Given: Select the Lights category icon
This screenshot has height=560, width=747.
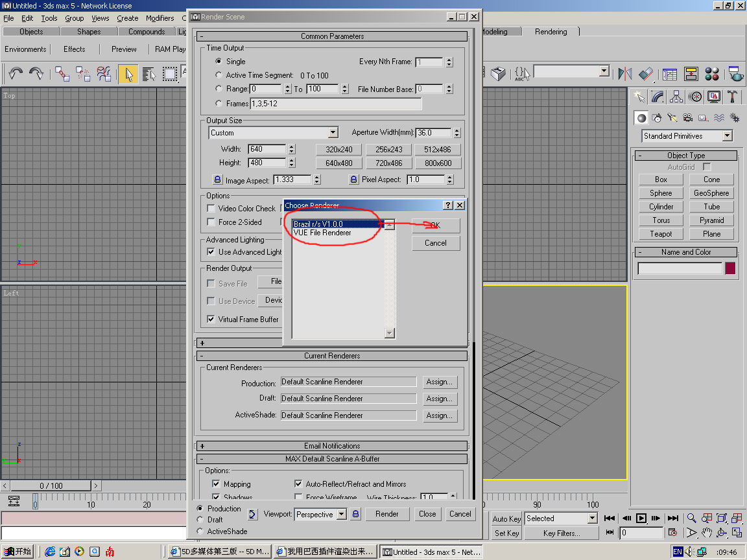Looking at the screenshot, I should coord(672,117).
